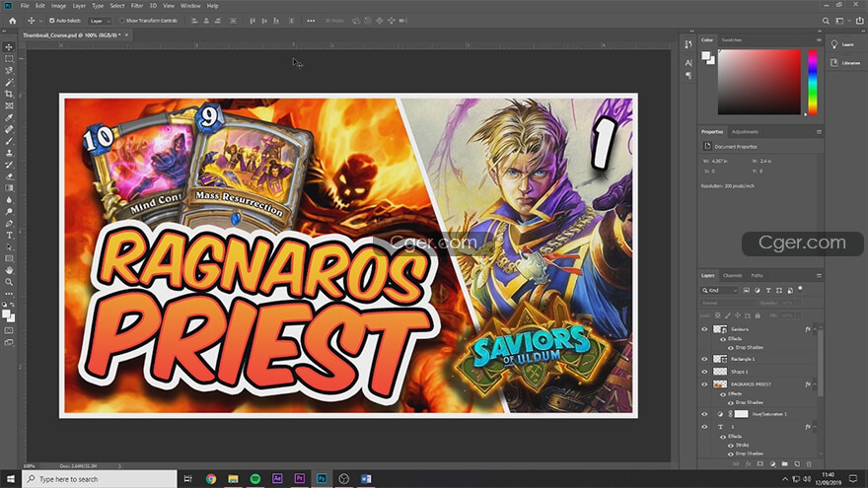Open the Filter menu

(x=137, y=6)
